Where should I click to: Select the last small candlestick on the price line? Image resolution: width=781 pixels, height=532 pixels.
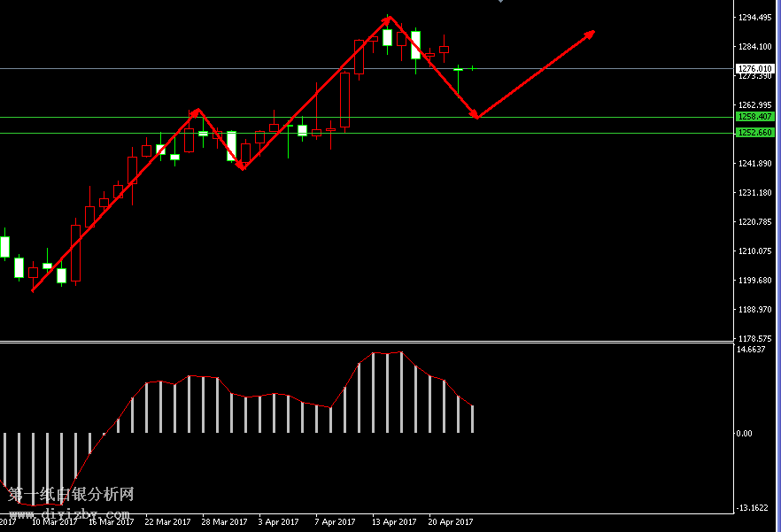tap(473, 67)
